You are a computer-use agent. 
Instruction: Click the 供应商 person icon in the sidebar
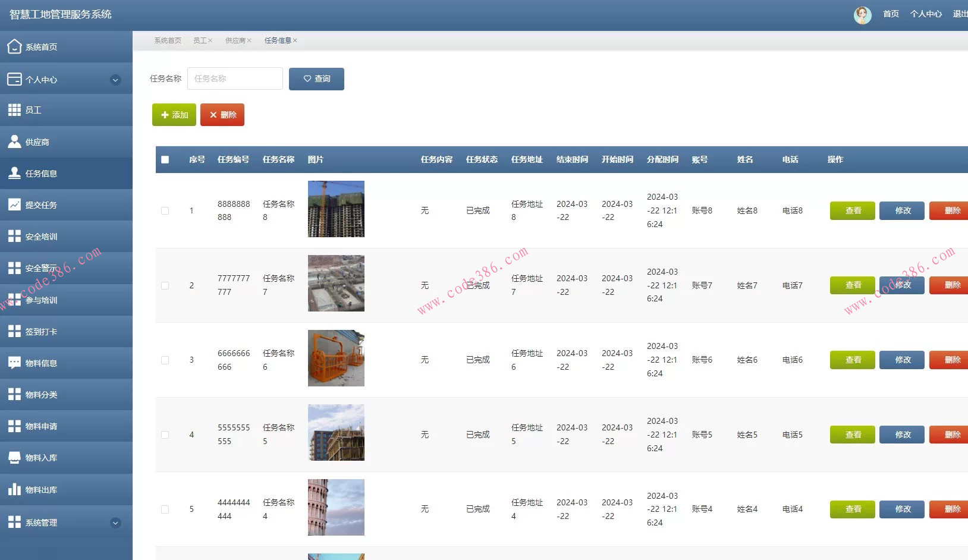click(14, 141)
